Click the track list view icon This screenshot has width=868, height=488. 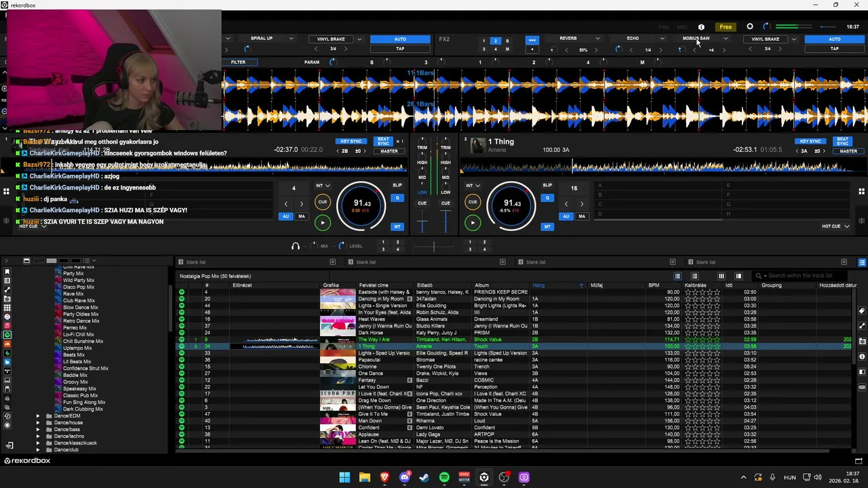click(x=677, y=276)
